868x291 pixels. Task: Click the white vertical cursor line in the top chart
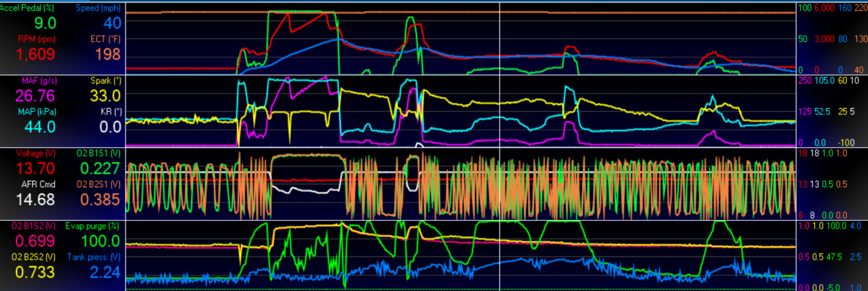[500, 38]
